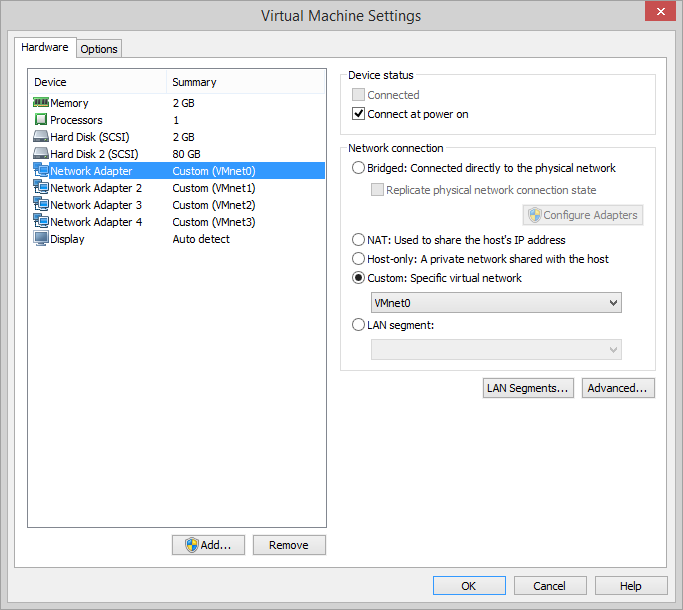Open the Advanced... network settings

618,388
